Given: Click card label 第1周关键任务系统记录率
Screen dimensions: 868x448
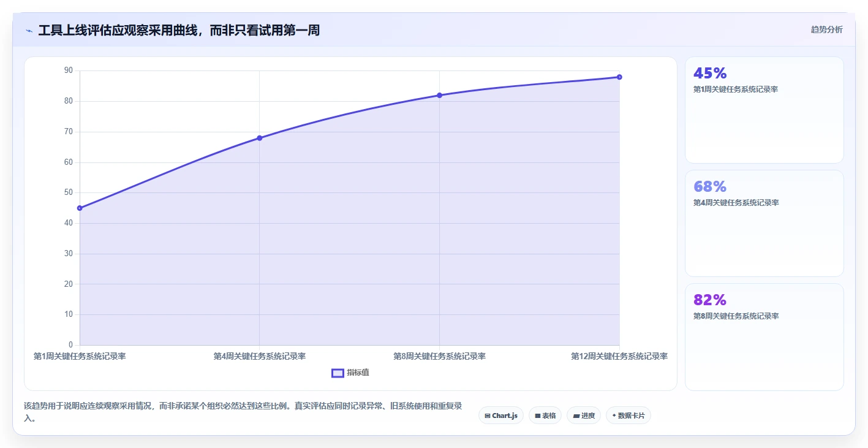Looking at the screenshot, I should (x=736, y=89).
